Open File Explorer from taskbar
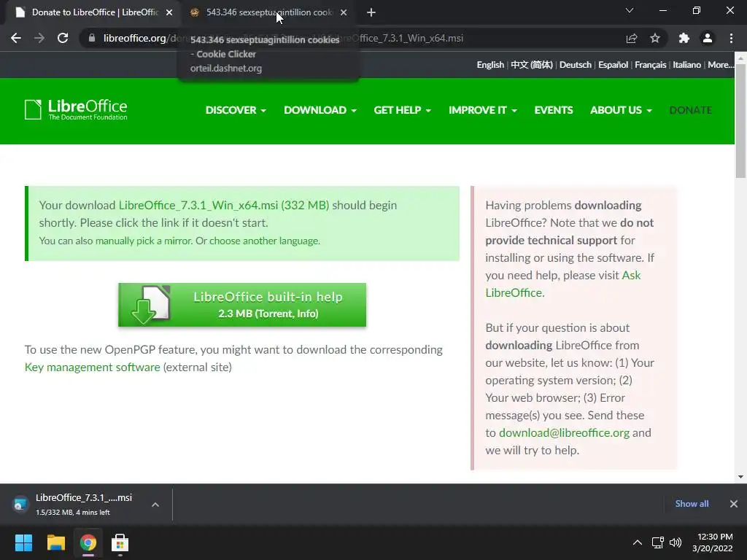Viewport: 747px width, 560px height. point(55,542)
